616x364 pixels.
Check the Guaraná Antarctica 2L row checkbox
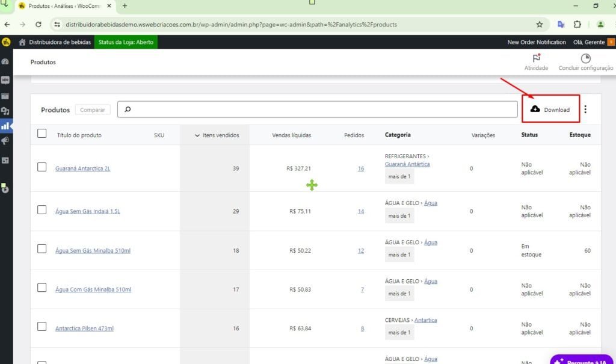click(x=42, y=167)
